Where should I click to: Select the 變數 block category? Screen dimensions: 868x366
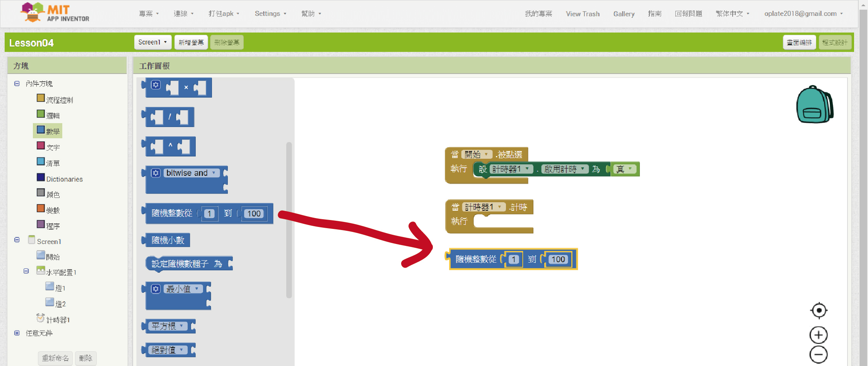click(x=48, y=210)
